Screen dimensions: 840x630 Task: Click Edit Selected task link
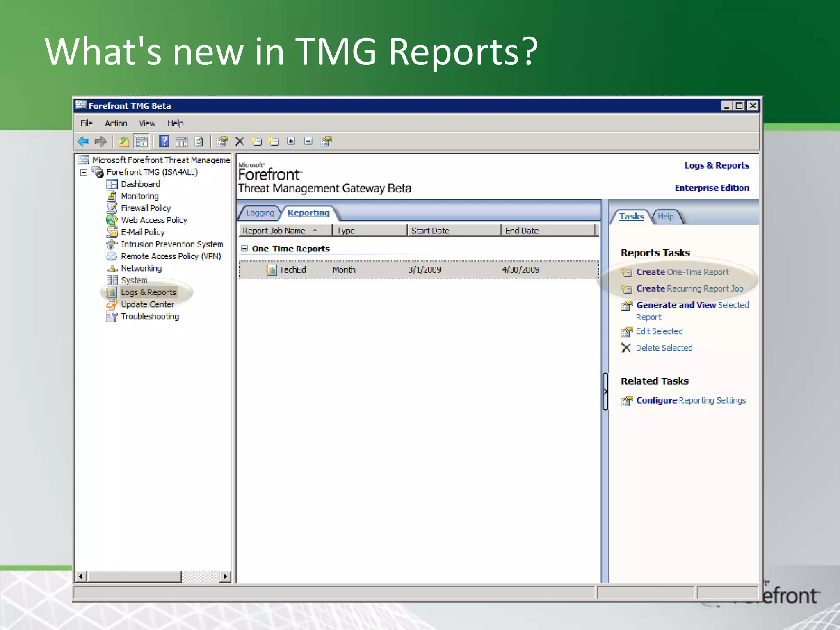[x=659, y=331]
